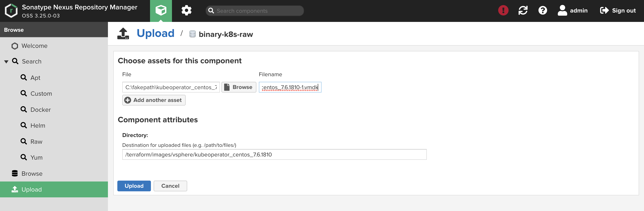The width and height of the screenshot is (644, 211).
Task: Click the Browse sidebar panel header
Action: (x=54, y=30)
